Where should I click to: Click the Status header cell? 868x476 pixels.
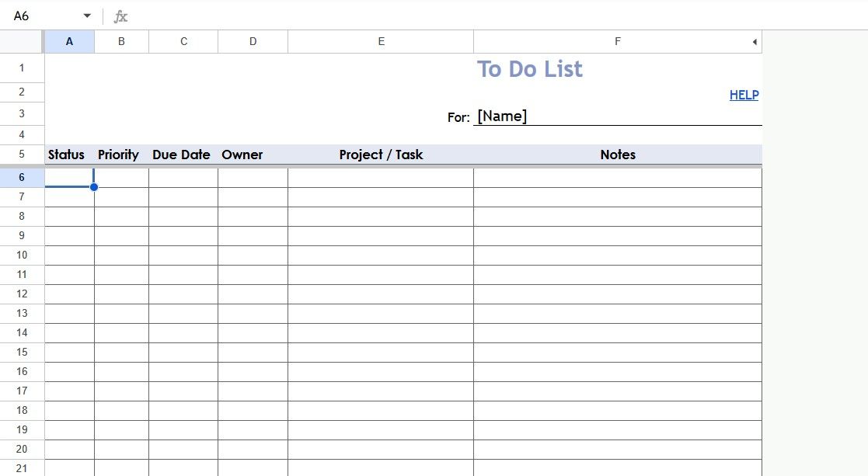(x=66, y=155)
